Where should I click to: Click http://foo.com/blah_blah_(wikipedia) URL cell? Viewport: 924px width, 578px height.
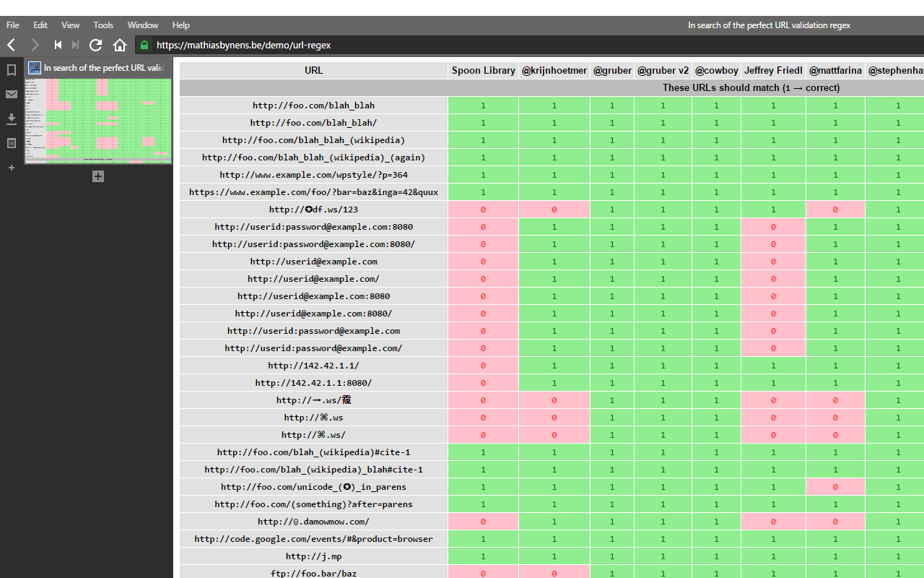[x=314, y=140]
